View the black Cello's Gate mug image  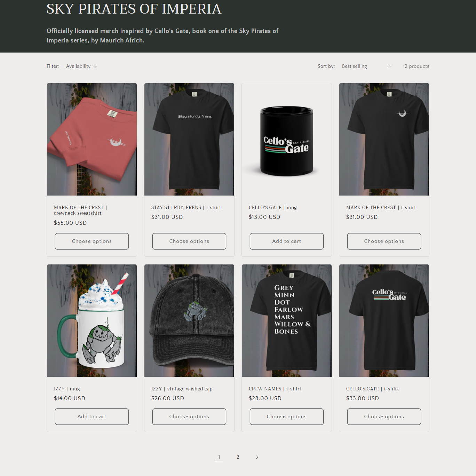tap(287, 139)
